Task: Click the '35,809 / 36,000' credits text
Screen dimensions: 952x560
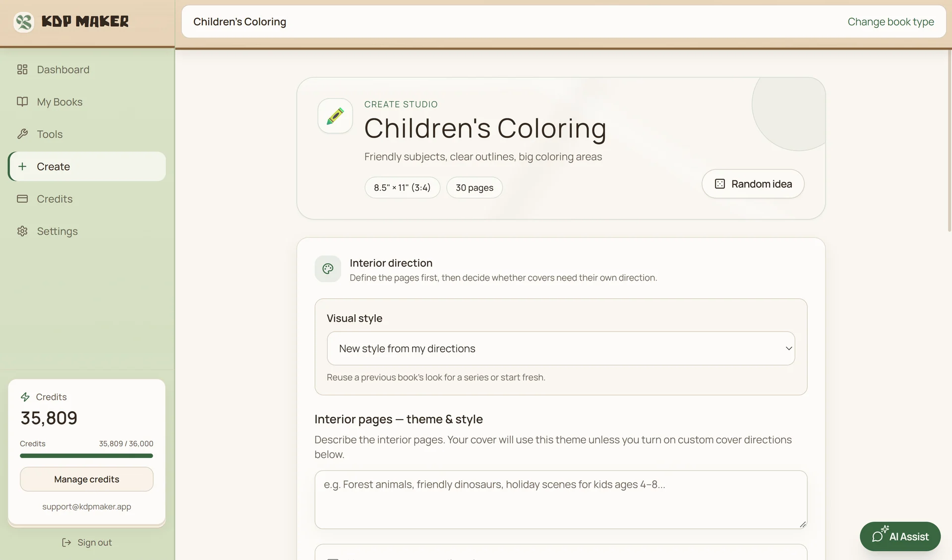Action: tap(126, 444)
